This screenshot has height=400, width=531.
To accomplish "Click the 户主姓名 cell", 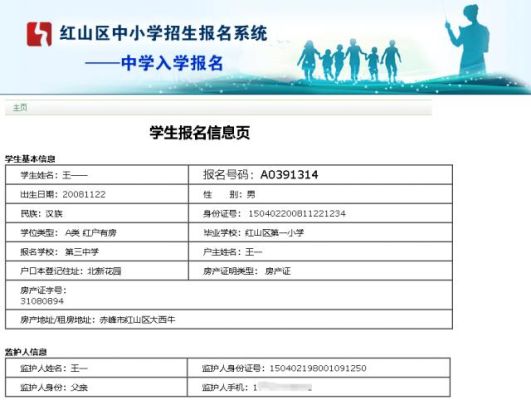I will coord(320,252).
